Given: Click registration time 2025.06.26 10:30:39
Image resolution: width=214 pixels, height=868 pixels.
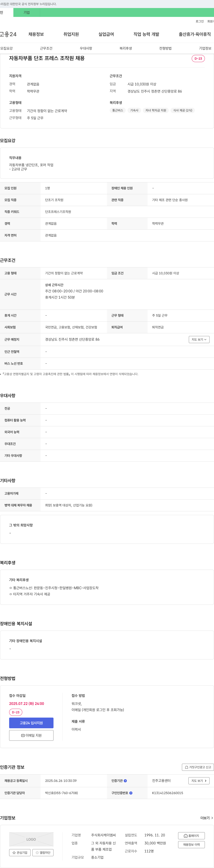Looking at the screenshot, I should [x=61, y=781].
